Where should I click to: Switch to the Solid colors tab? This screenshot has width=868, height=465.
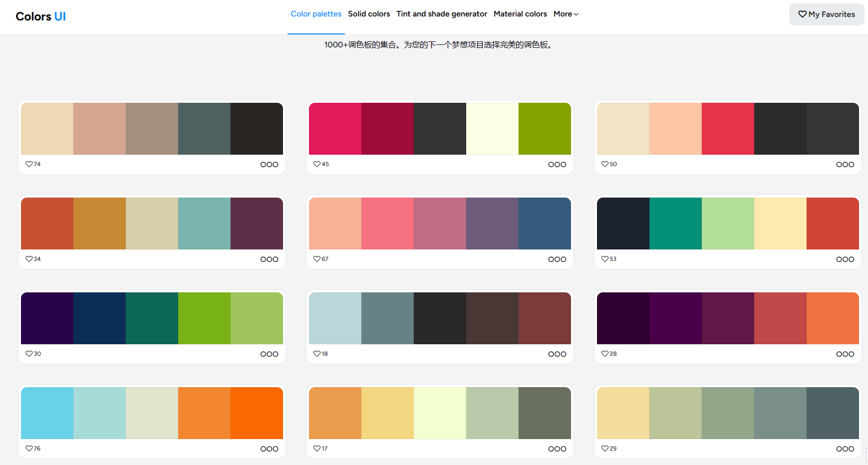click(x=369, y=14)
